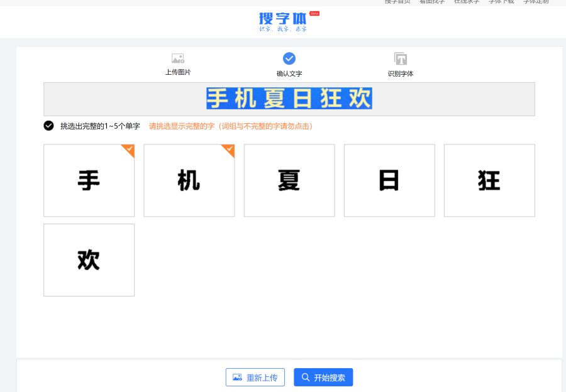Click the 上传图片 step image icon
566x392 pixels.
[x=178, y=58]
